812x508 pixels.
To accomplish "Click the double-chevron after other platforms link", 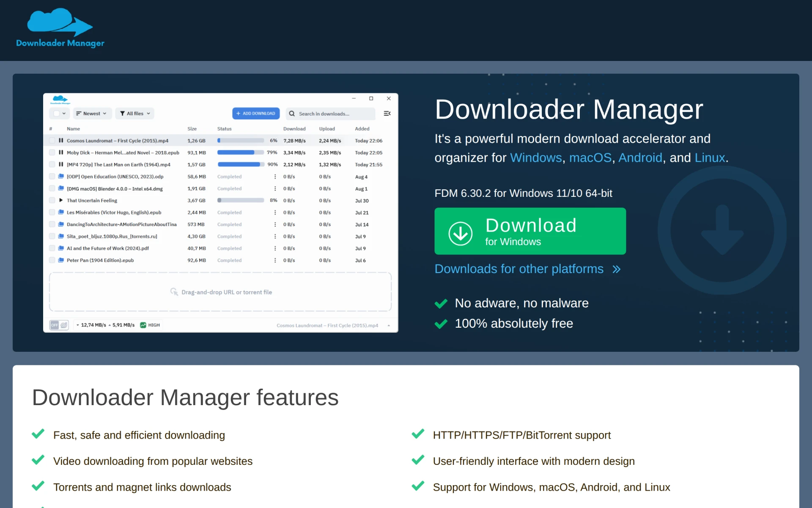I will [x=617, y=269].
